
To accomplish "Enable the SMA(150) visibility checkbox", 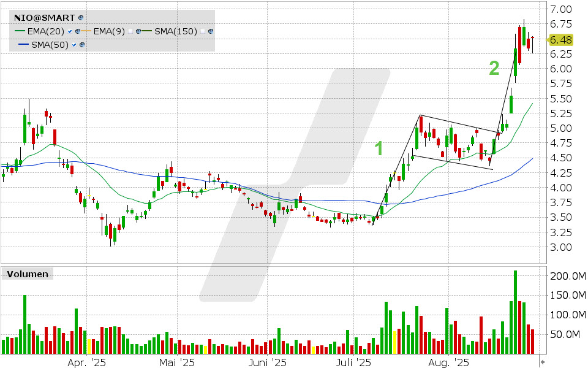I will [203, 31].
